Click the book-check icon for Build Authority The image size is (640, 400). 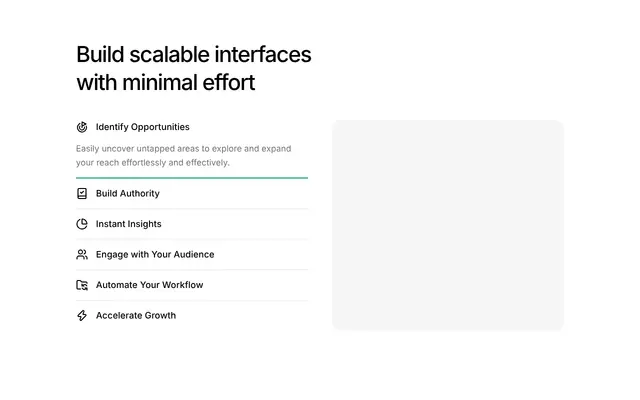(x=82, y=193)
